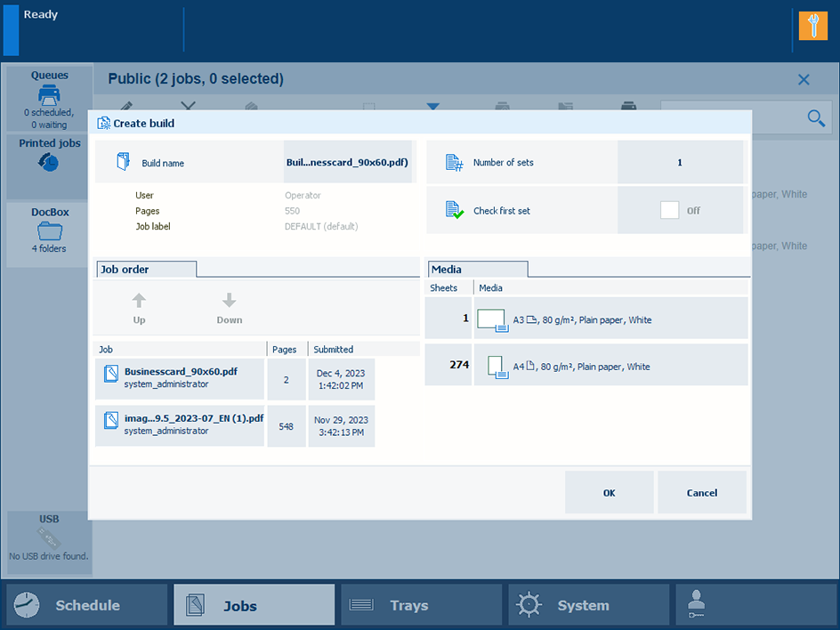Click the System gear icon
This screenshot has width=840, height=630.
click(529, 605)
